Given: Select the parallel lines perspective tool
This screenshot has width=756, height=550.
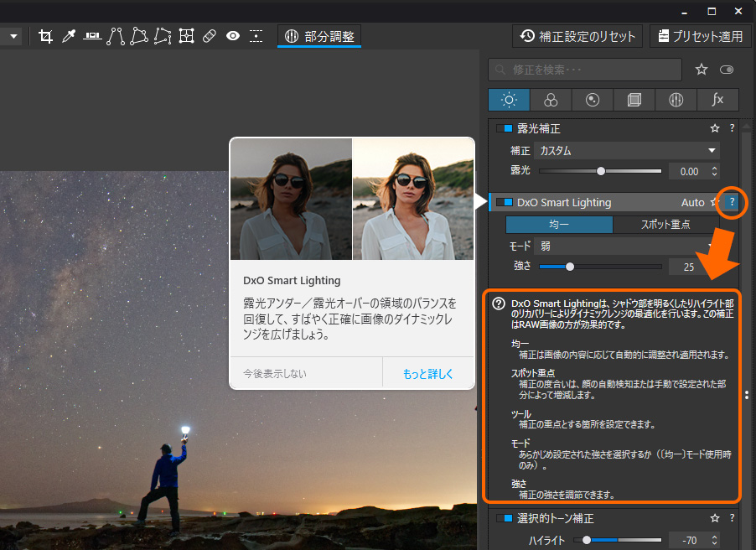Looking at the screenshot, I should 116,36.
